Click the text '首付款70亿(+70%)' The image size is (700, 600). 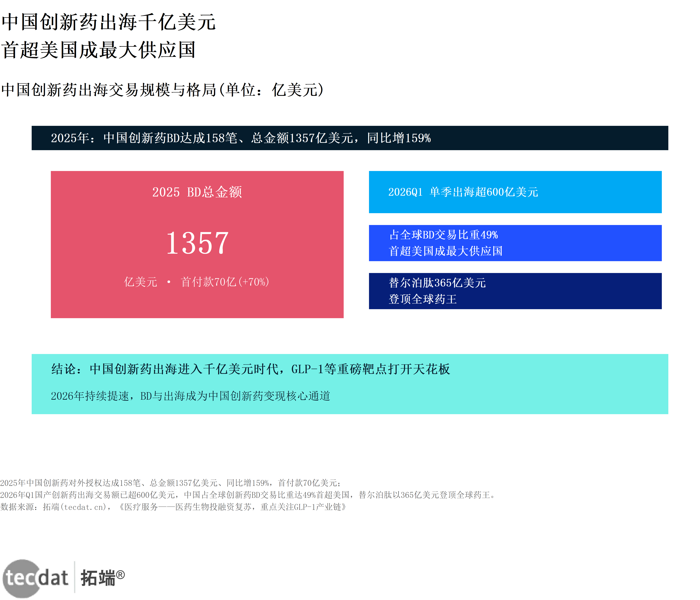pyautogui.click(x=225, y=282)
